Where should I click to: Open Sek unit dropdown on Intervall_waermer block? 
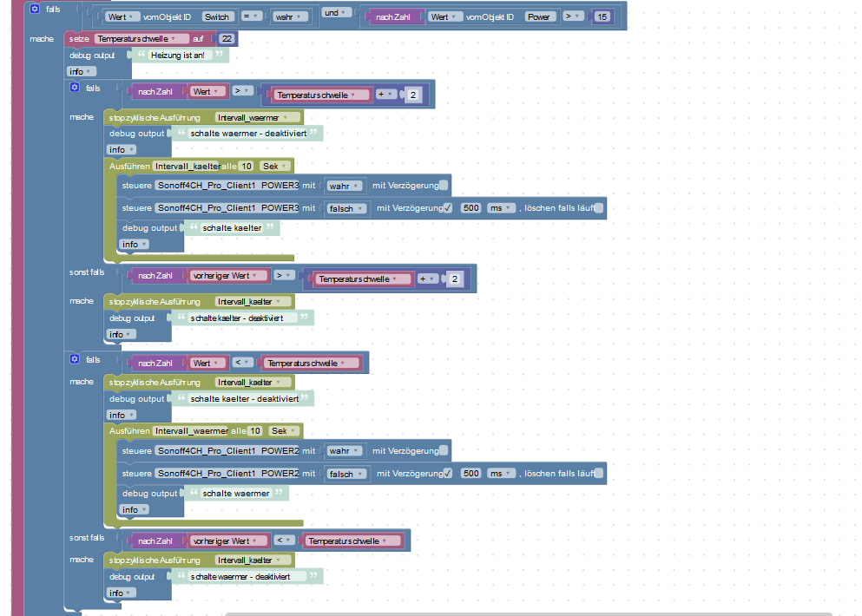[284, 431]
